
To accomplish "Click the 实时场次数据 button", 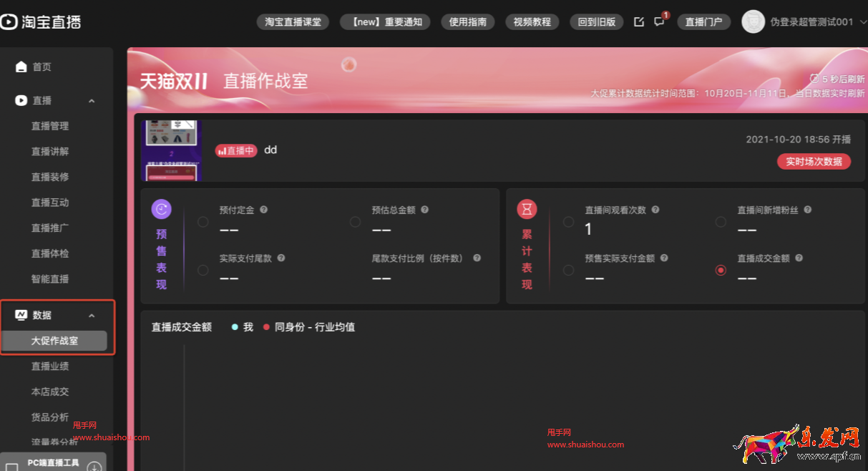I will (814, 162).
